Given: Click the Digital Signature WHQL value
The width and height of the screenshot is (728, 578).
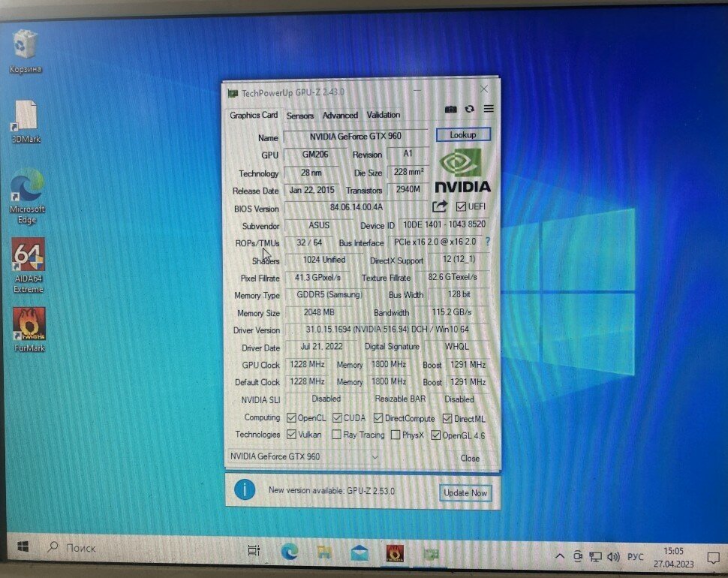Looking at the screenshot, I should coord(457,347).
